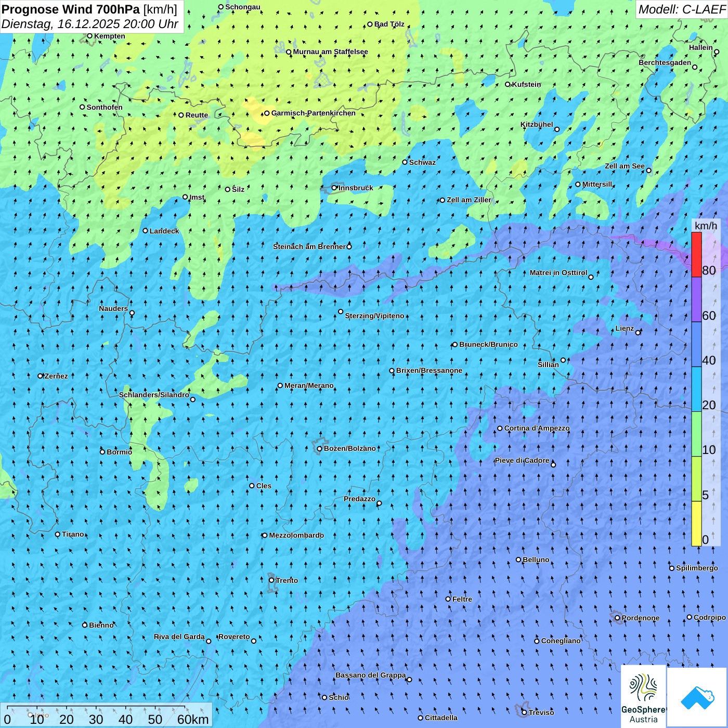Click the Garmisch-Partenkirchen city marker
Viewport: 728px width, 728px height.
(x=267, y=113)
